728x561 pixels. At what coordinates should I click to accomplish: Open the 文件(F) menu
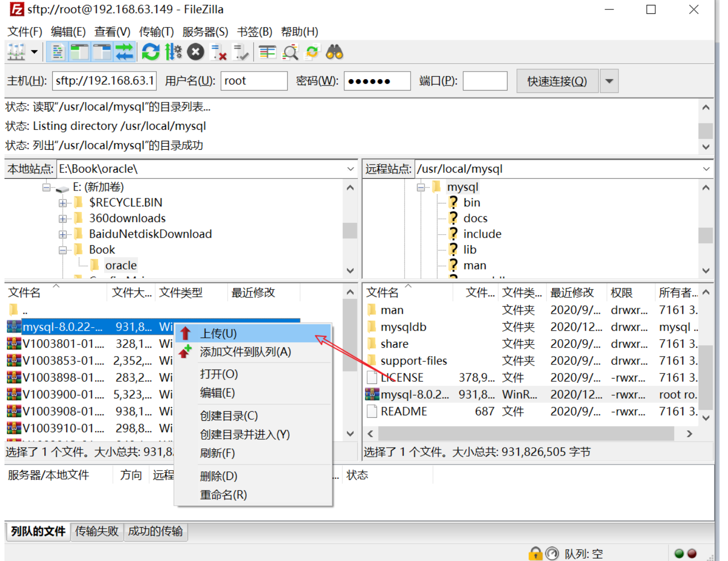pyautogui.click(x=24, y=32)
